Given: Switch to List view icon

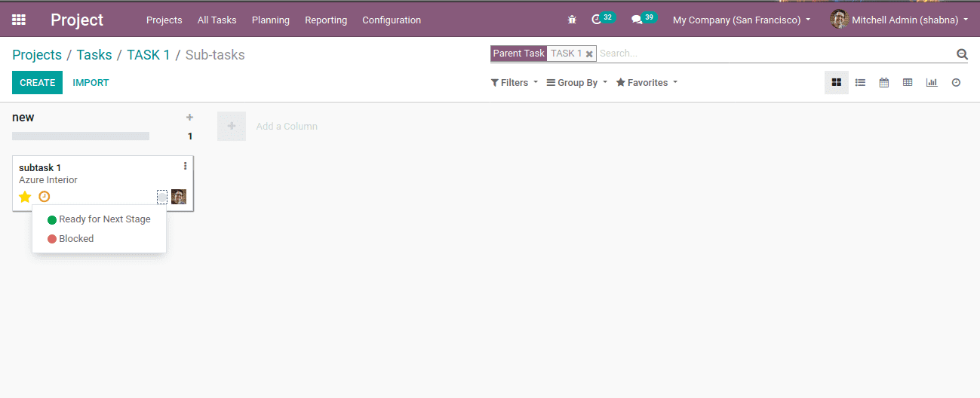Looking at the screenshot, I should click(x=860, y=83).
